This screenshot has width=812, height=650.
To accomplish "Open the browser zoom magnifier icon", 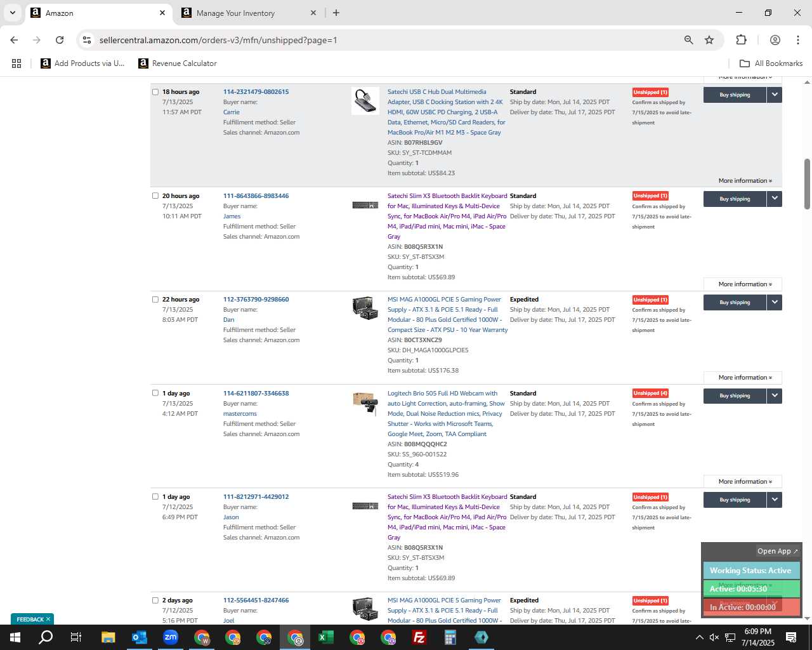I will tap(688, 40).
